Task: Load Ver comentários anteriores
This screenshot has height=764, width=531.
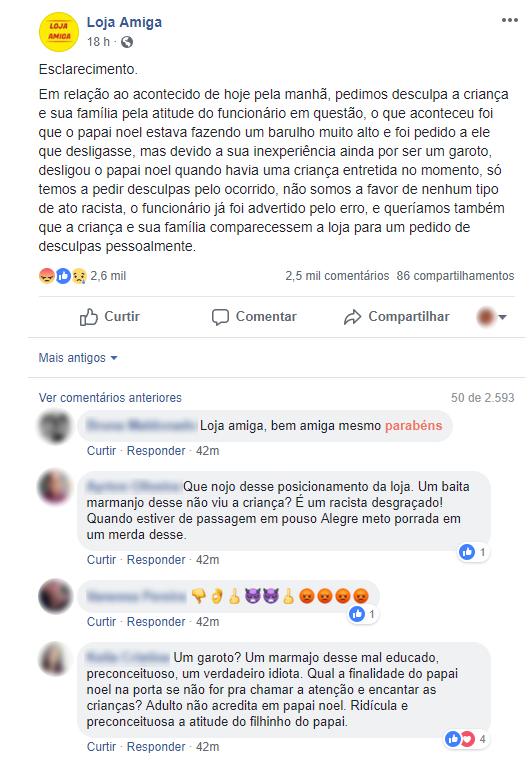Action: [110, 398]
